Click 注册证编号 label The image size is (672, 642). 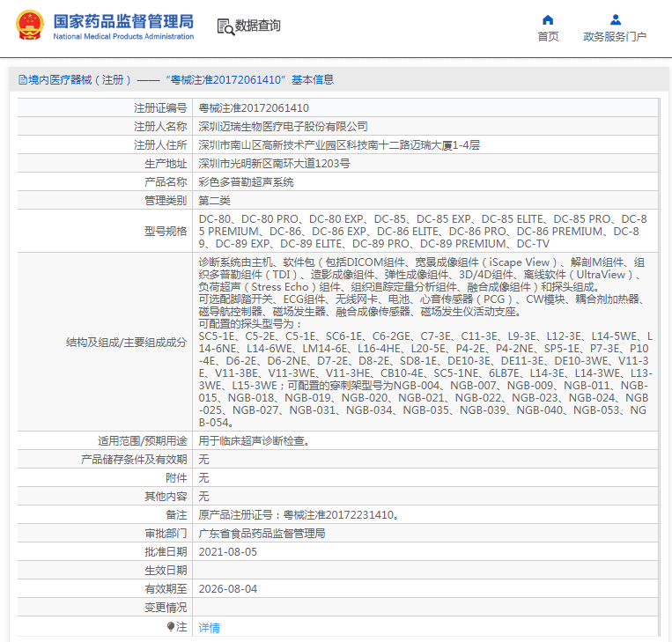click(x=160, y=108)
